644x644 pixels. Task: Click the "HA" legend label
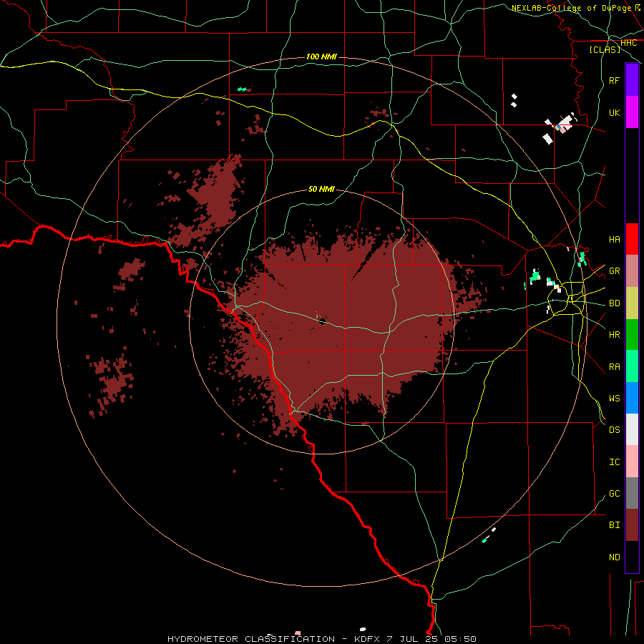pyautogui.click(x=614, y=239)
